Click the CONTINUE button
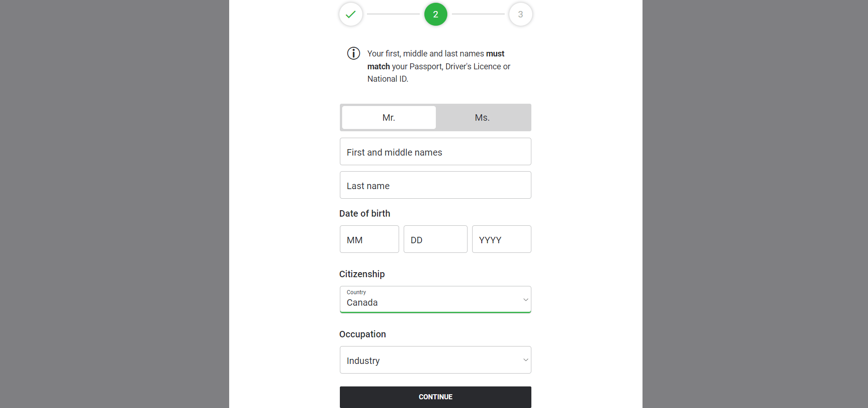Viewport: 868px width, 408px height. [435, 397]
